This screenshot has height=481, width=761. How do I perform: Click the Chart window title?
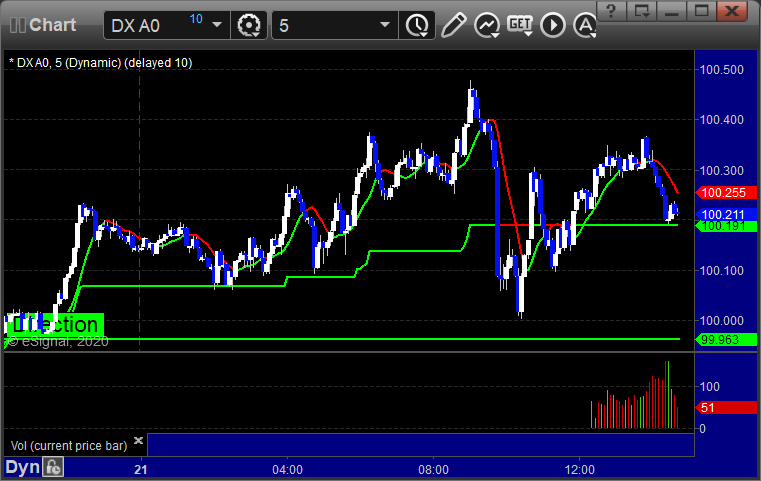tap(52, 25)
